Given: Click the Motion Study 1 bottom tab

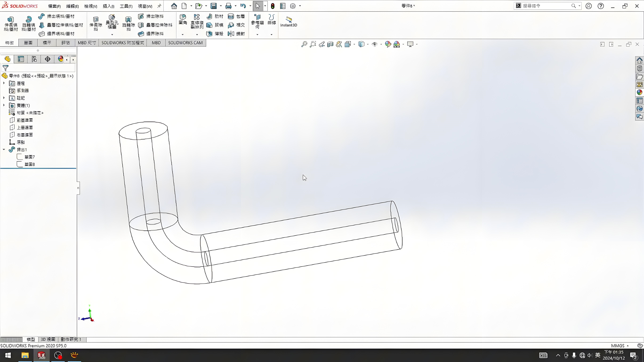Looking at the screenshot, I should coord(71,339).
